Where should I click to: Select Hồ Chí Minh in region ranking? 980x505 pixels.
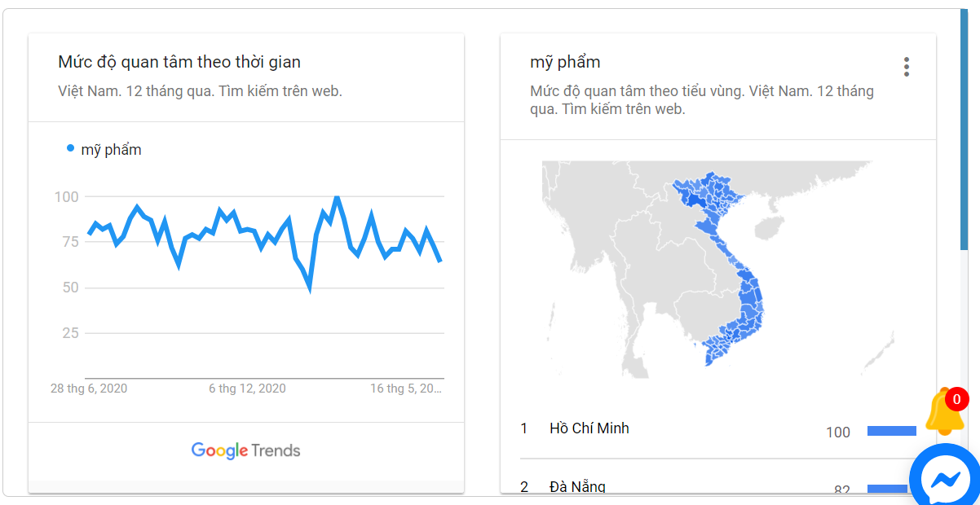click(589, 428)
